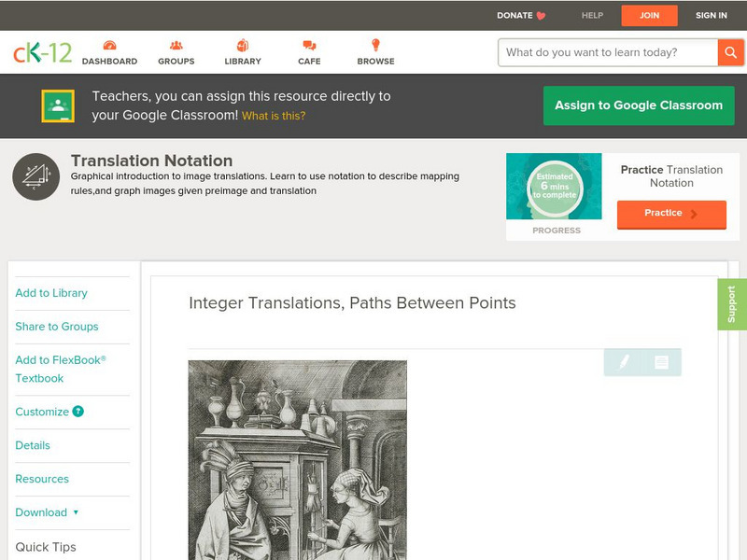Click the 'Practice Translation Notation' text
Image resolution: width=747 pixels, height=560 pixels.
(671, 176)
